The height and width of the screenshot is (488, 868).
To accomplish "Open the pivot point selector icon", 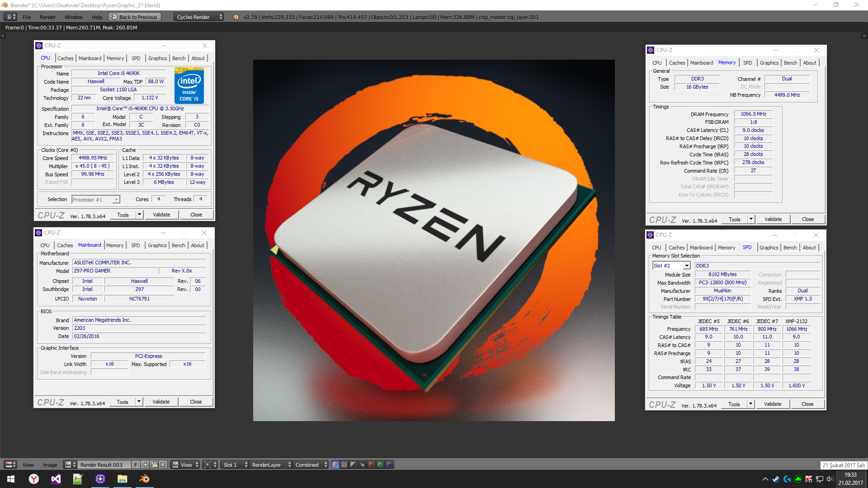I will click(210, 465).
